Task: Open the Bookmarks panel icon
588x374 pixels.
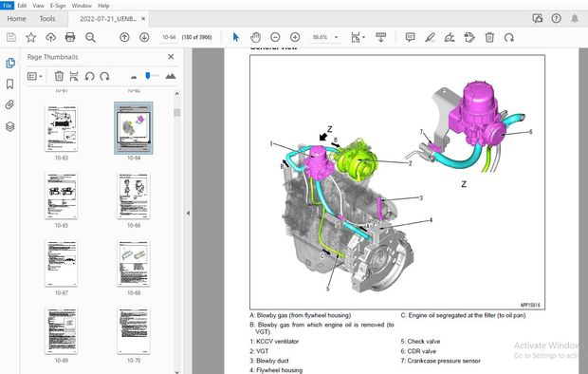Action: point(10,84)
